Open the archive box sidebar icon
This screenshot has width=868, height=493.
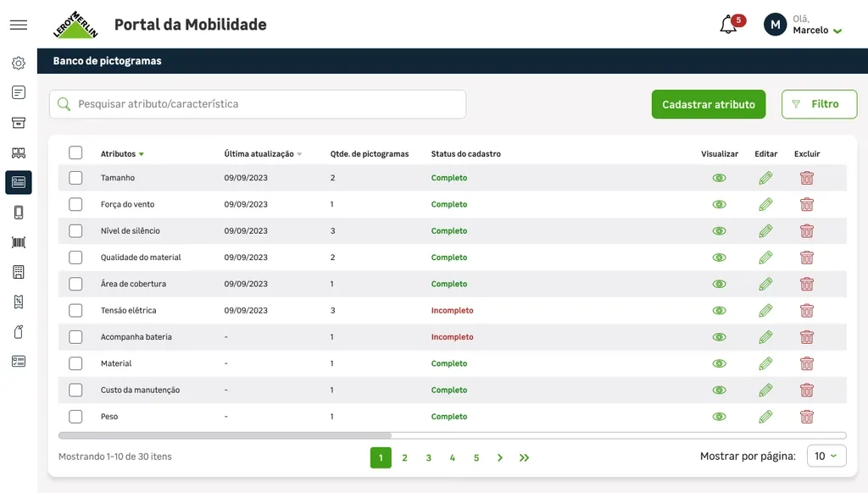click(x=19, y=122)
